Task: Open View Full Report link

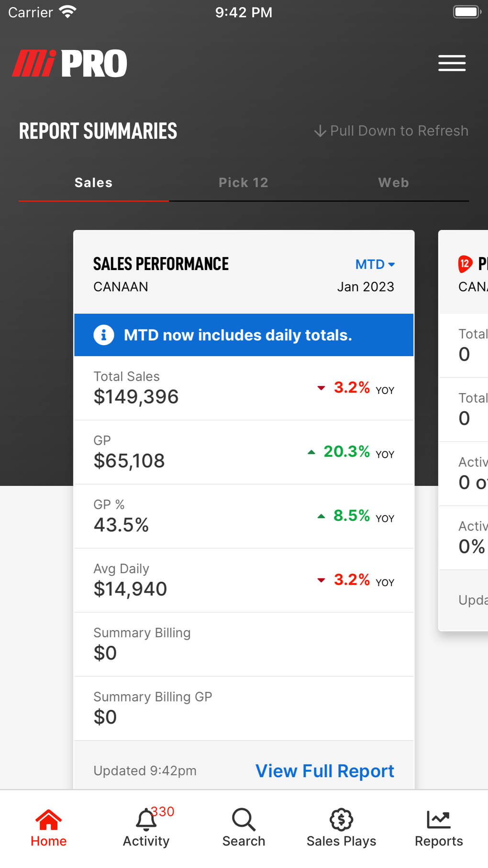Action: pos(325,771)
